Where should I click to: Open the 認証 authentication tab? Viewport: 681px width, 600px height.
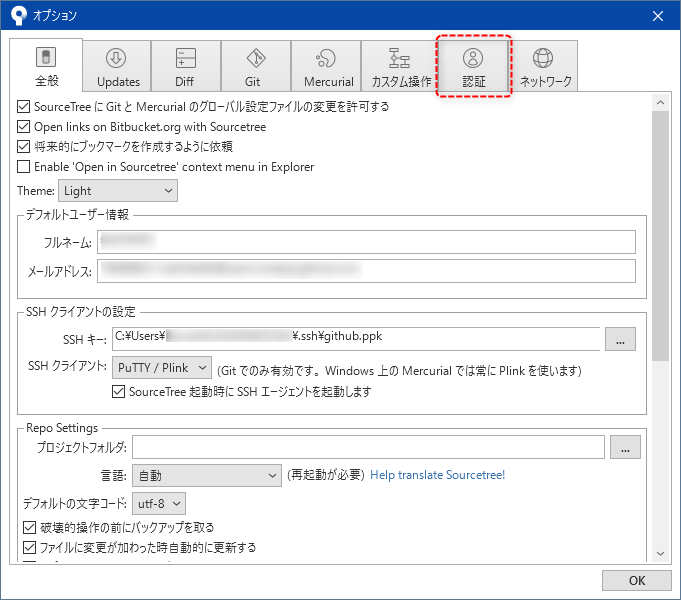click(x=473, y=66)
